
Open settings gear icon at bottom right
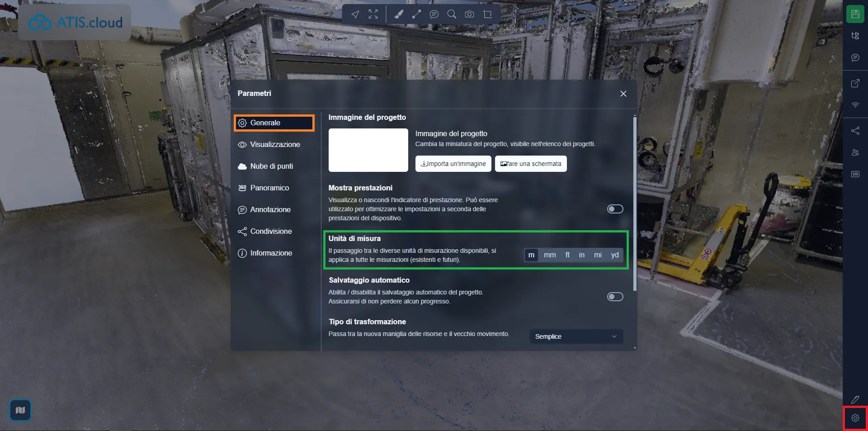tap(855, 418)
